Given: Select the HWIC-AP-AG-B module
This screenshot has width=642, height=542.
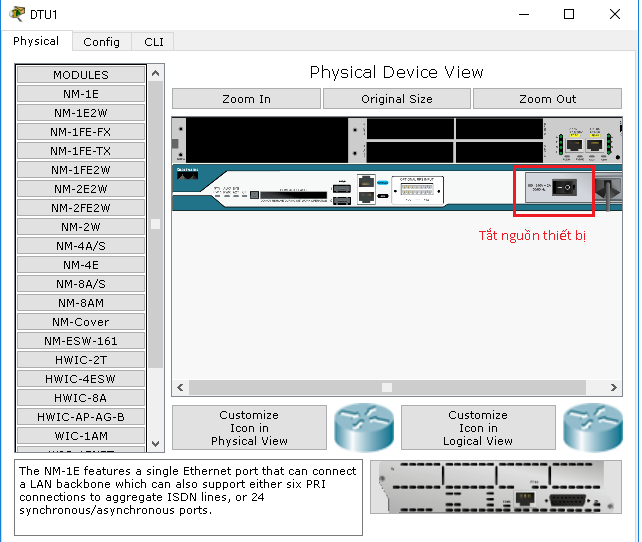Looking at the screenshot, I should pyautogui.click(x=81, y=417).
